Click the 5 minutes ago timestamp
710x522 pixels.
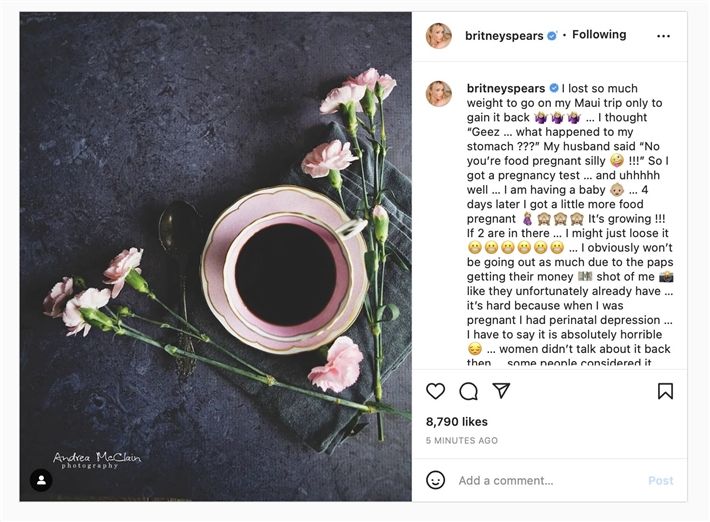461,440
